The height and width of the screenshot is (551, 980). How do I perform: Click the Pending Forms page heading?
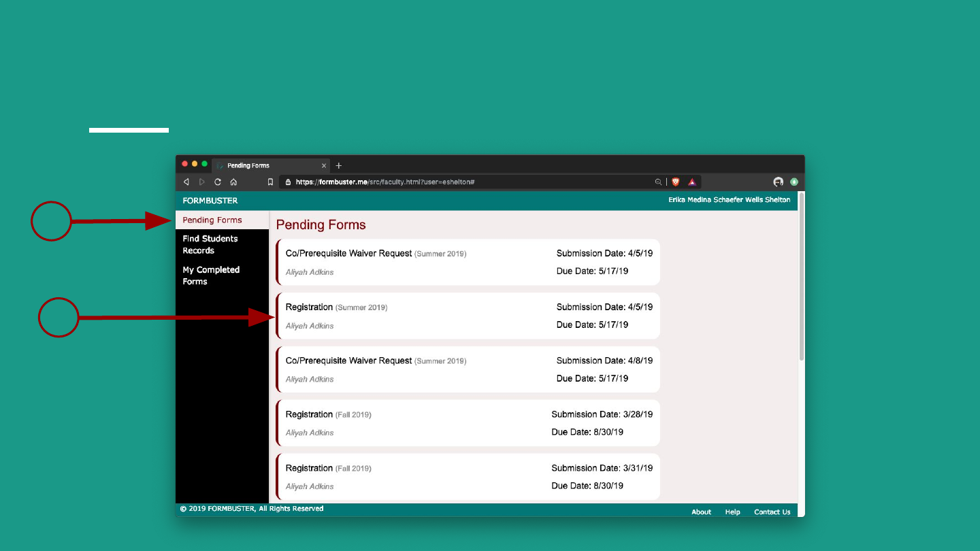(x=321, y=225)
